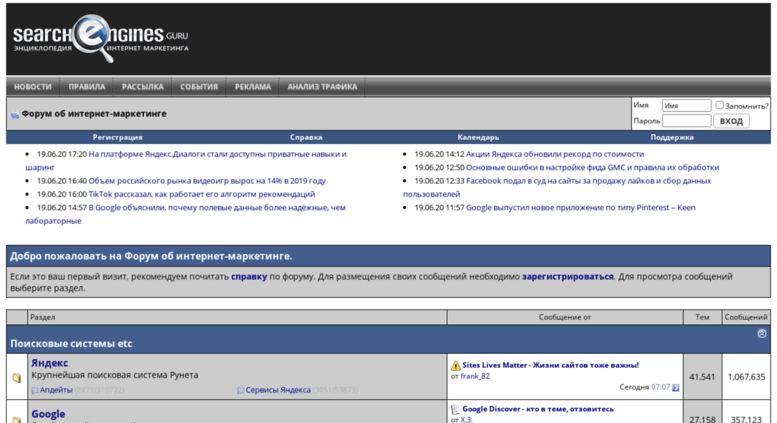The height and width of the screenshot is (423, 777).
Task: Open Google Discover thread link
Action: (538, 409)
